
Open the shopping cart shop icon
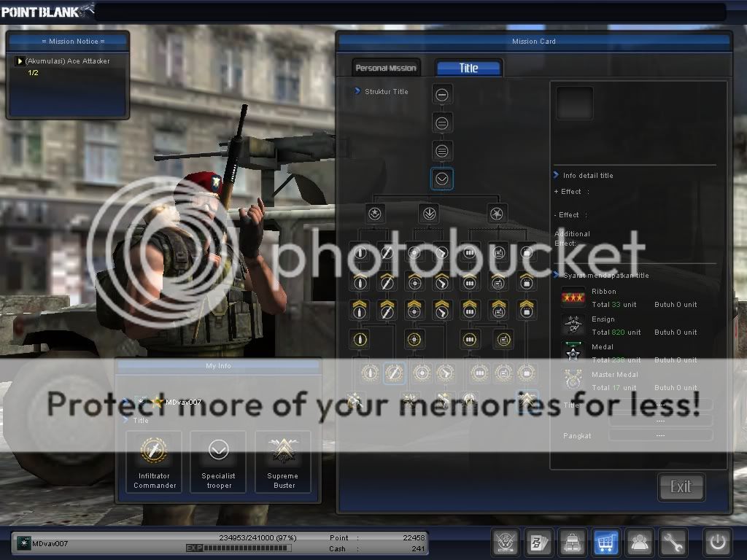(606, 542)
